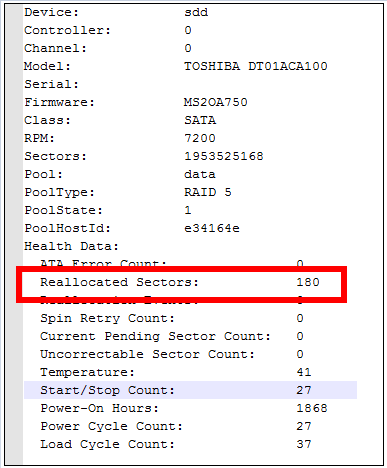Screen dimensions: 387x468
Task: Click the Power Cycle Count label
Action: point(111,426)
